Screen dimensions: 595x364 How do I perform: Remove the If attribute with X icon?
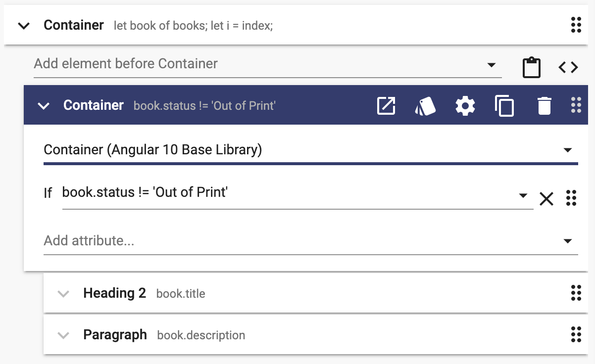click(x=546, y=199)
